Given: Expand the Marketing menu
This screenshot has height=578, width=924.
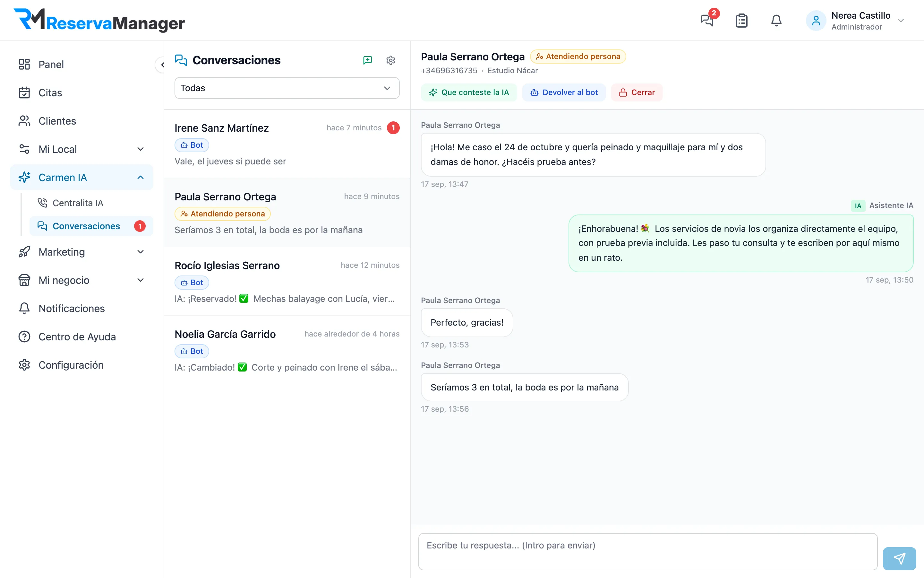Looking at the screenshot, I should click(x=82, y=252).
